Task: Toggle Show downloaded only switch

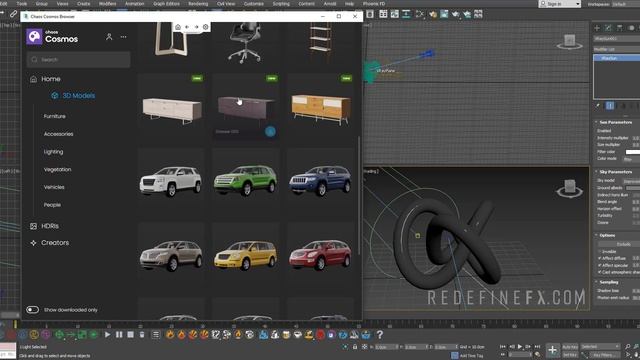Action: [33, 310]
